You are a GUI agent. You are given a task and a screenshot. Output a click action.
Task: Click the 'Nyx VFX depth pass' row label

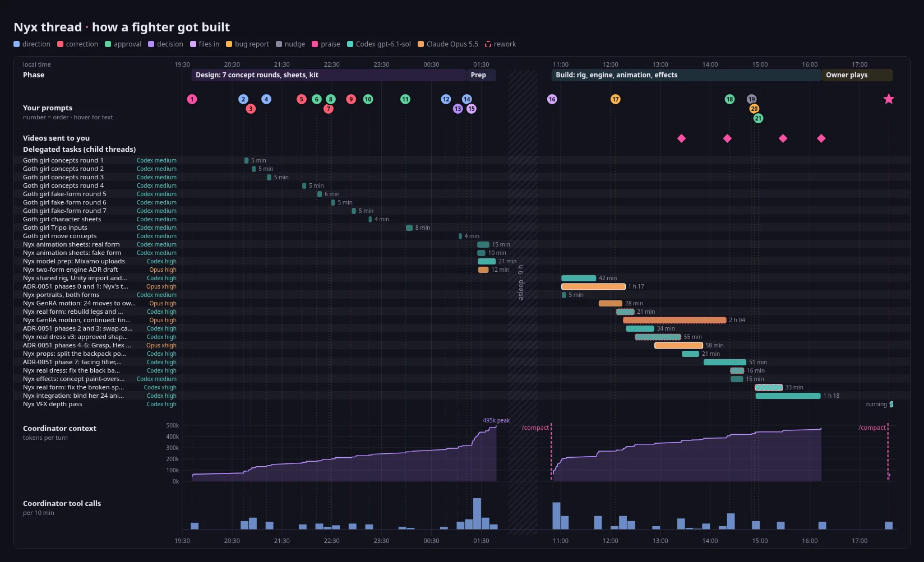point(53,404)
